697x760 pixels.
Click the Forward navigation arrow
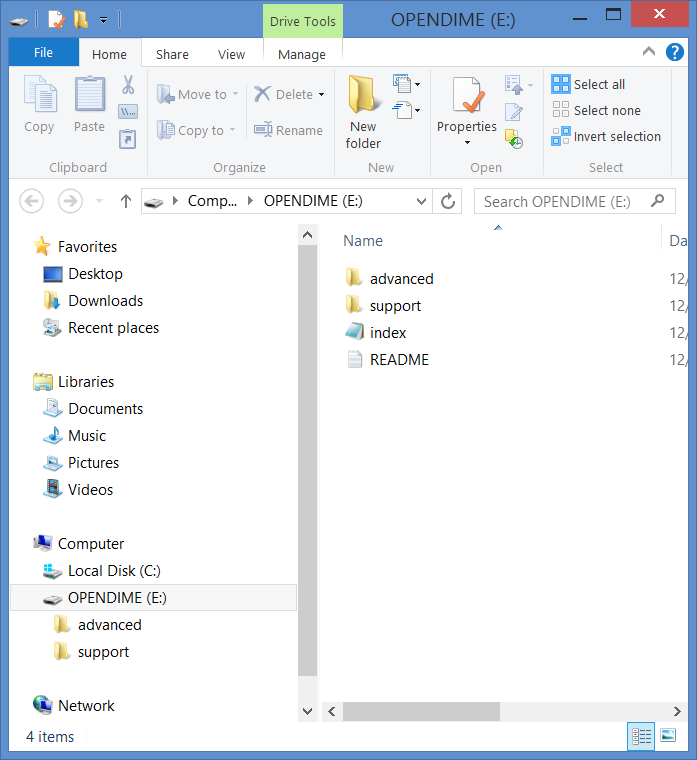pyautogui.click(x=70, y=201)
